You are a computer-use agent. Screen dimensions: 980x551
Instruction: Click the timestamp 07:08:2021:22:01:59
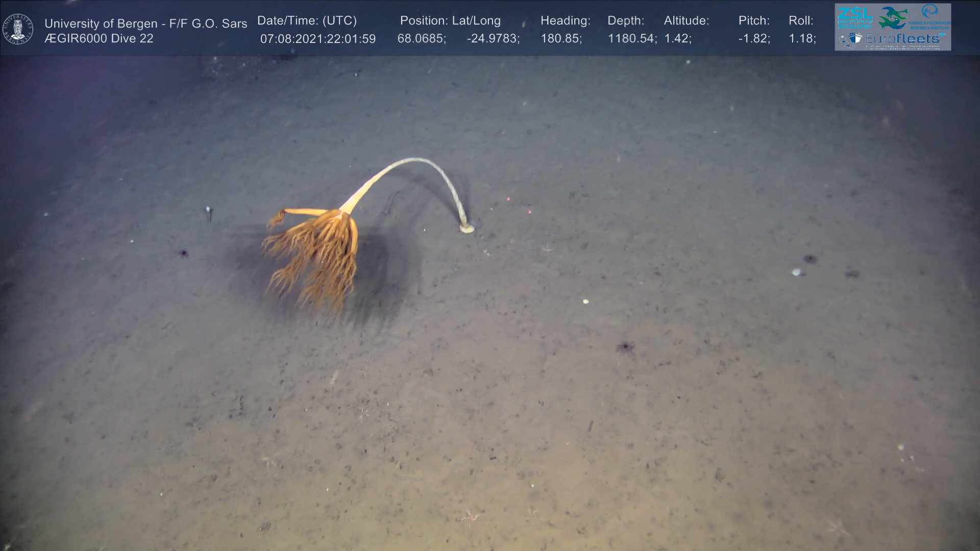point(317,39)
